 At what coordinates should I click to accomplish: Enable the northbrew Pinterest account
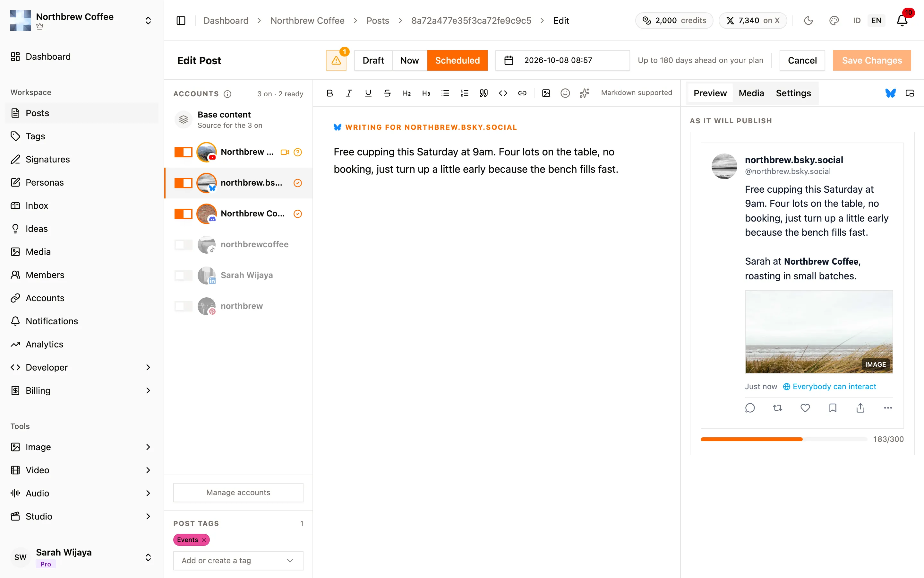(x=183, y=306)
